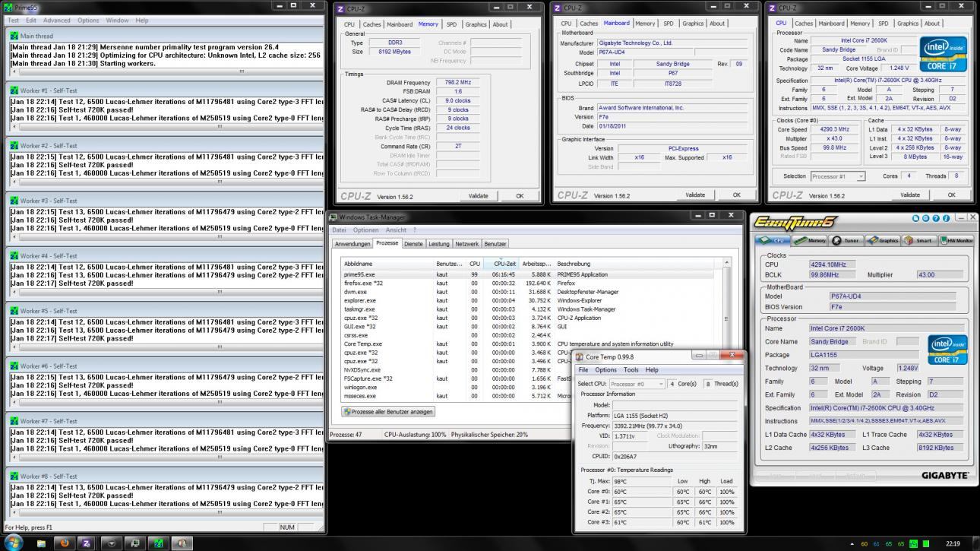This screenshot has width=980, height=551.
Task: Click the Show Desktop strip beside the clock
Action: (975, 544)
